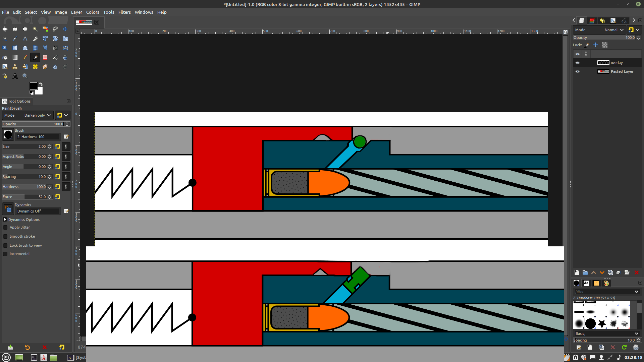Select the Ink tool
The image size is (644, 362).
[x=65, y=57]
